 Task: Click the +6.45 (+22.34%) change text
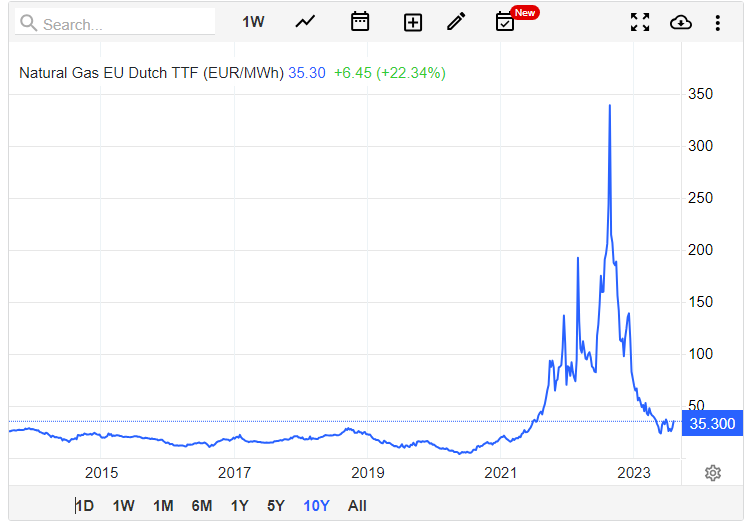[390, 73]
